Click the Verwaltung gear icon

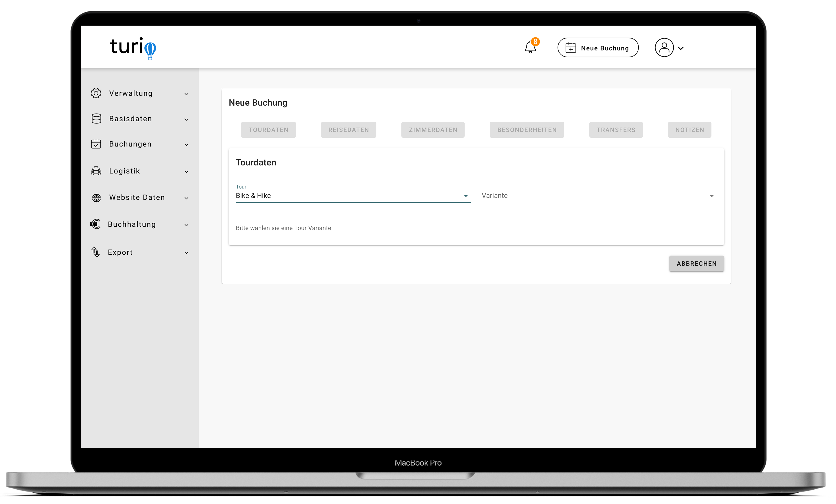[96, 93]
